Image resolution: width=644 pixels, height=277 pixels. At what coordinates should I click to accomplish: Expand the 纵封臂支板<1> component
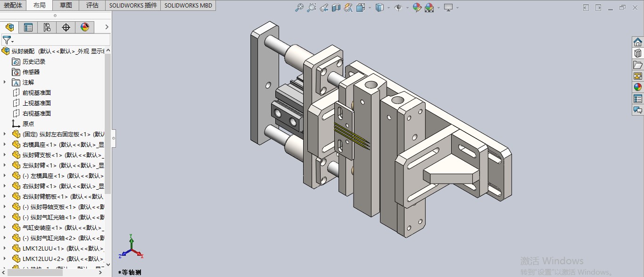[x=5, y=155]
